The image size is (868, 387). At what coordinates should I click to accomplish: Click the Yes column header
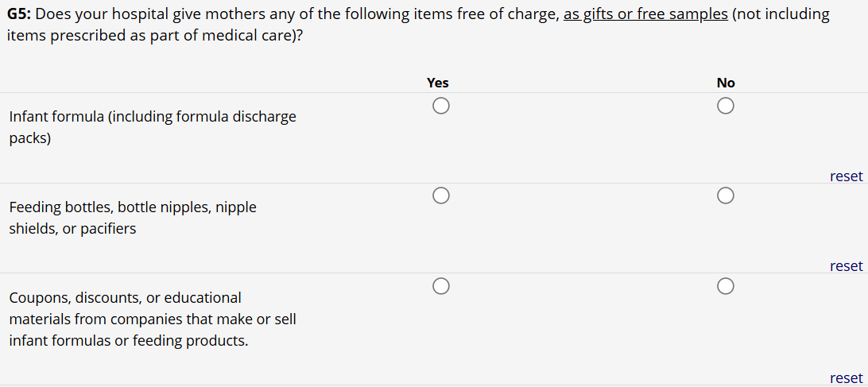(437, 83)
